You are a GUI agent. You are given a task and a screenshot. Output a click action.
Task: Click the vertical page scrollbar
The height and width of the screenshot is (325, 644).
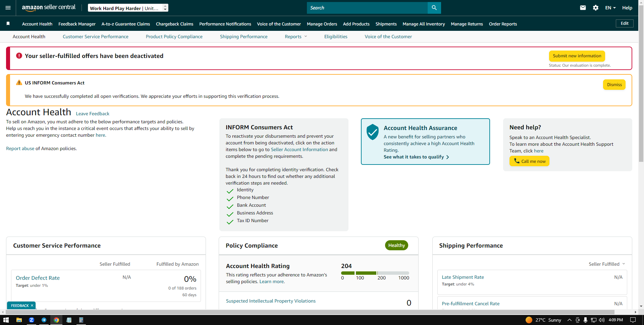click(x=641, y=84)
